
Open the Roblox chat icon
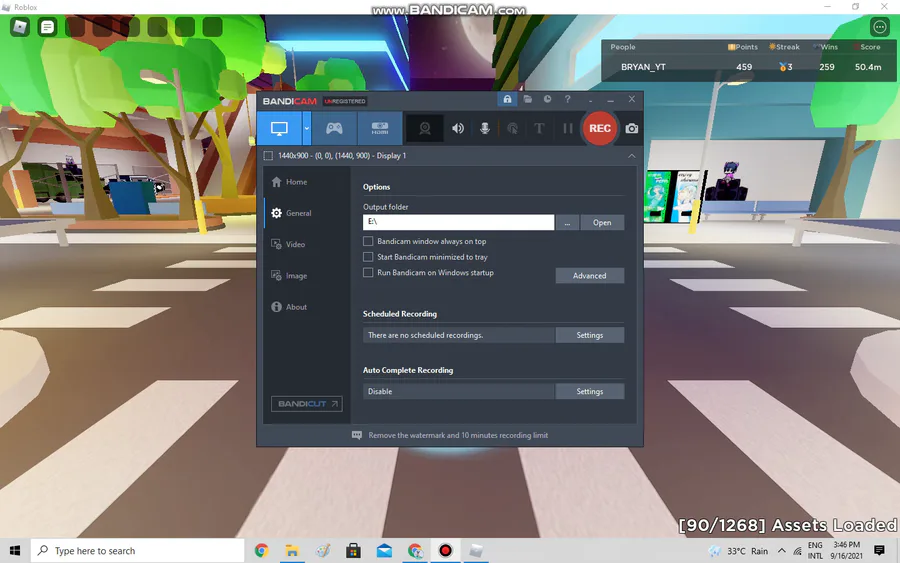[47, 27]
